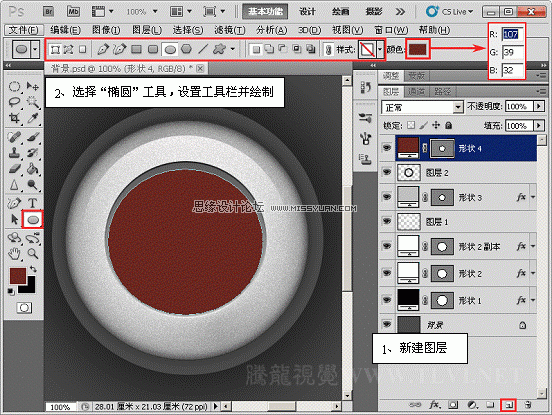Image resolution: width=552 pixels, height=415 pixels.
Task: Select the Elliptical Marquee tool
Action: click(14, 87)
